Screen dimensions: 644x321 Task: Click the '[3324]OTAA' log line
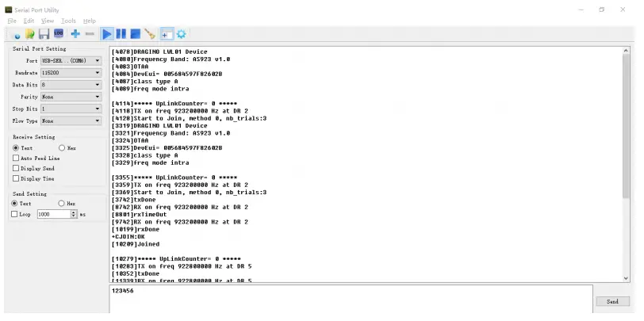(130, 141)
